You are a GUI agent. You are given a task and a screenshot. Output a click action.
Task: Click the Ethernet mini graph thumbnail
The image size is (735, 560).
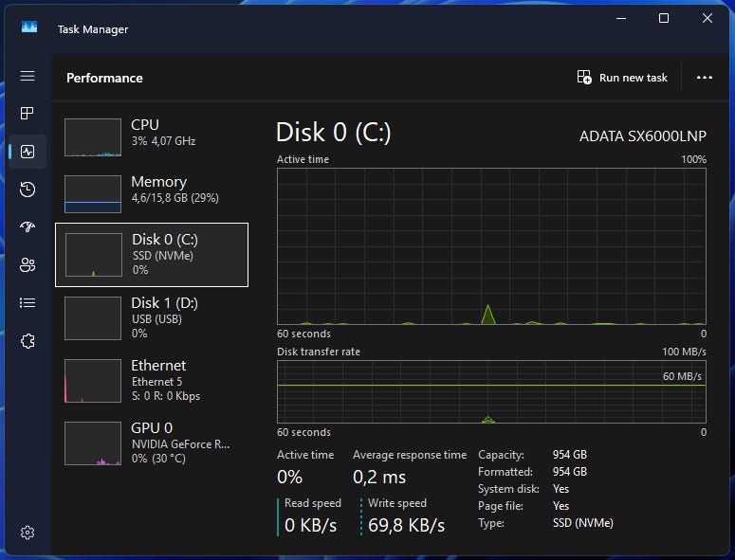(93, 381)
